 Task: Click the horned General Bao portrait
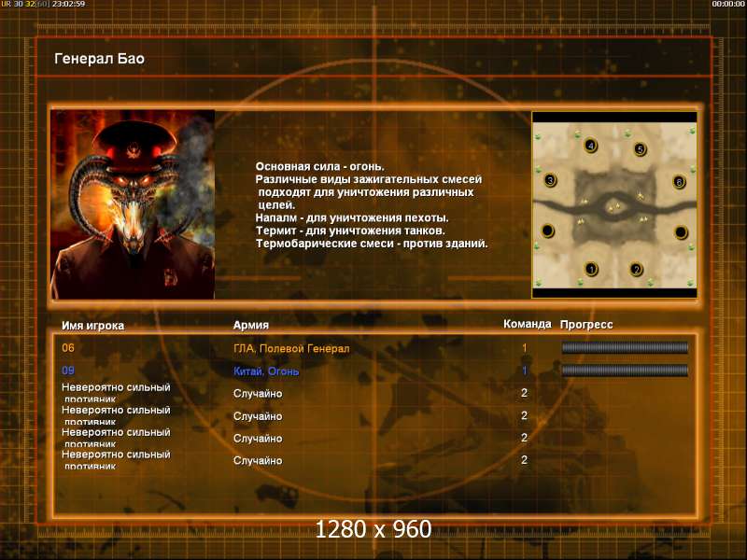pos(133,204)
